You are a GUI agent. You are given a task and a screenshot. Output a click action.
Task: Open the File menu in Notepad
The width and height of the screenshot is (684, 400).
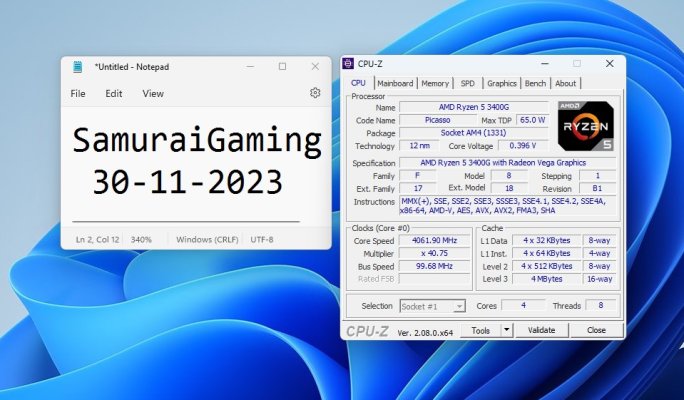click(78, 93)
